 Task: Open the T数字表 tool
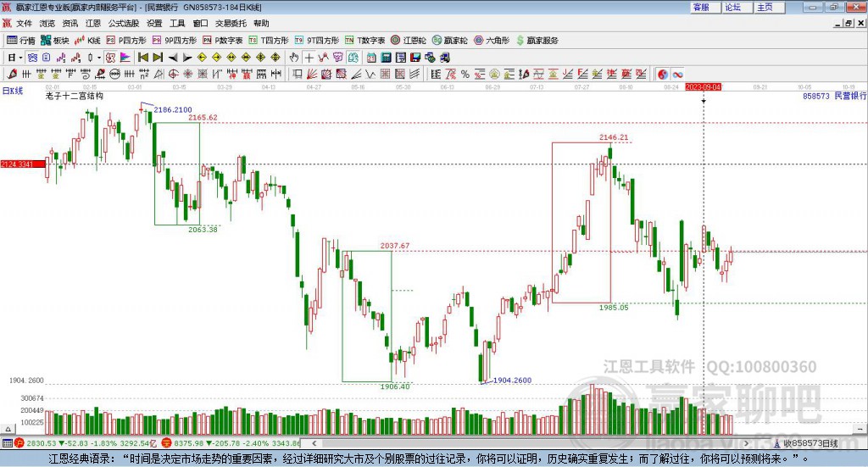pyautogui.click(x=364, y=41)
